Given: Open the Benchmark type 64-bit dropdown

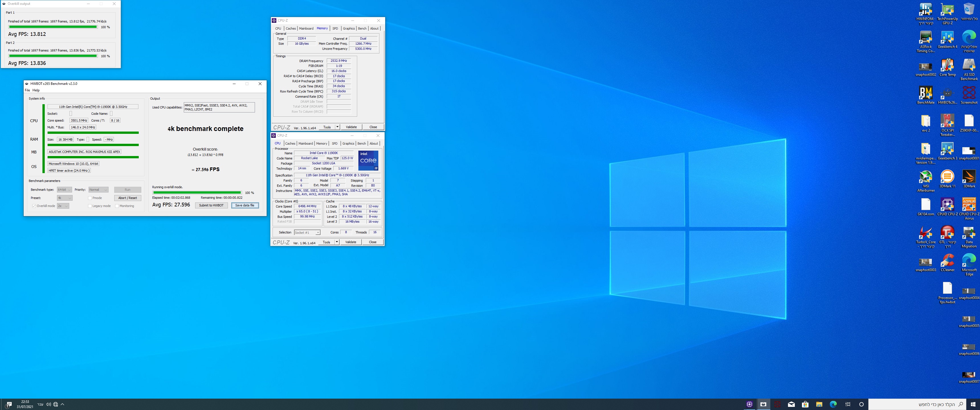Looking at the screenshot, I should tap(64, 189).
